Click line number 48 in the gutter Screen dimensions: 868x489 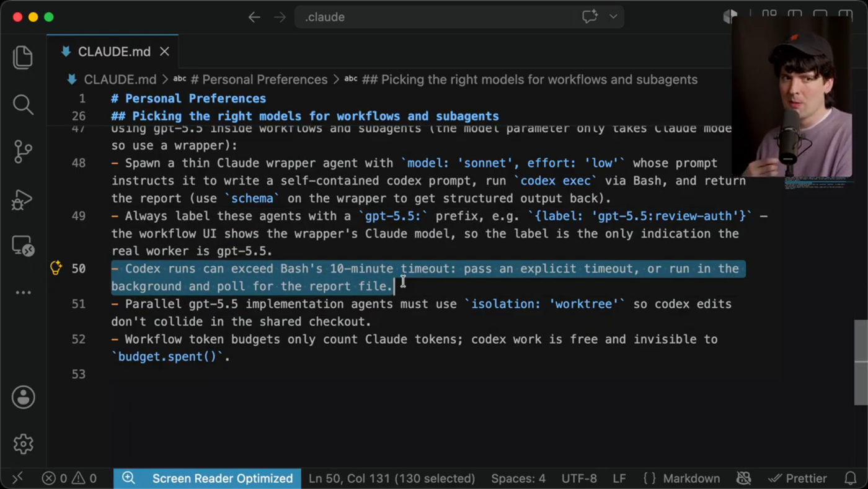79,163
